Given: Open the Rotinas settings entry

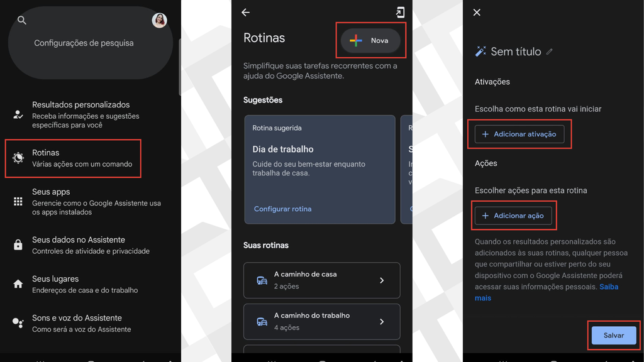Looking at the screenshot, I should tap(73, 158).
